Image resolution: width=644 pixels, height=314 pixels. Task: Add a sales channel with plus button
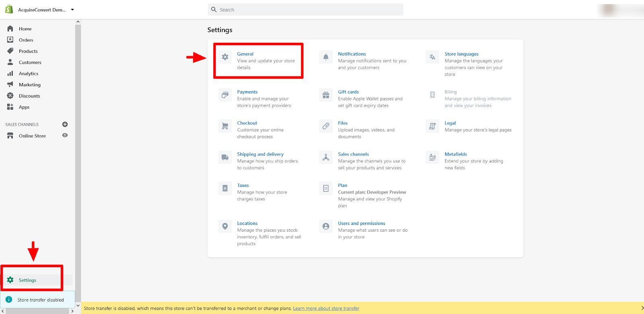coord(65,124)
